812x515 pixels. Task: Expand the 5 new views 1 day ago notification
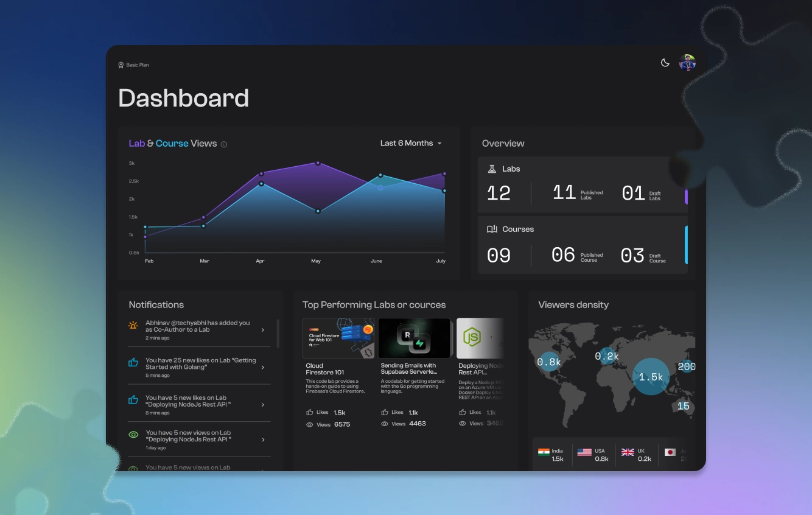click(263, 440)
